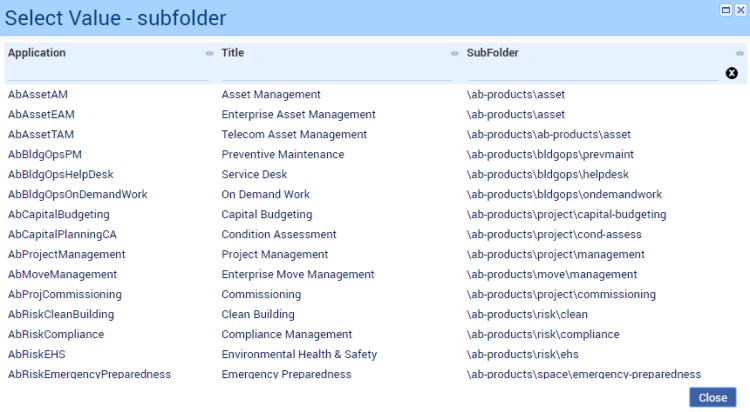Select the AbCapitalBudgeting row
The image size is (750, 412).
tap(59, 214)
